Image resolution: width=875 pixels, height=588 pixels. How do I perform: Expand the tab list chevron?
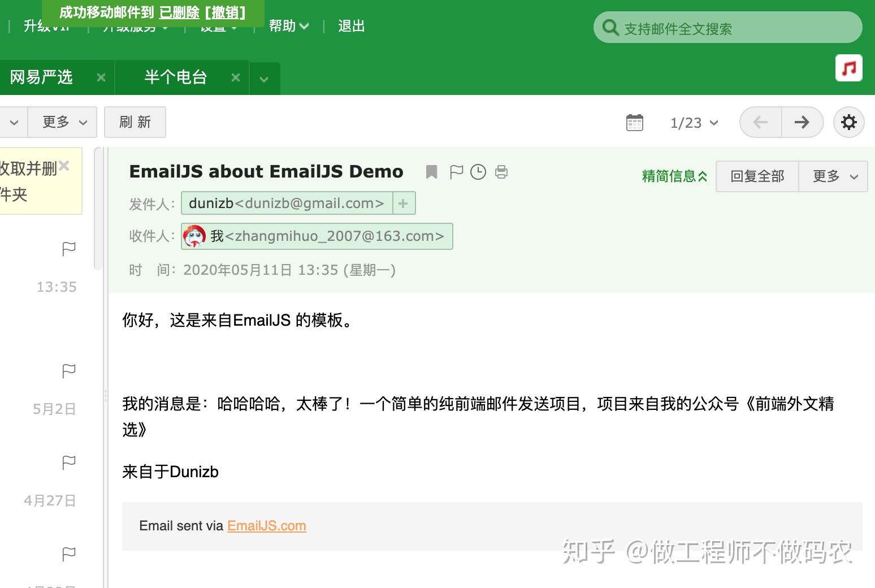tap(265, 79)
